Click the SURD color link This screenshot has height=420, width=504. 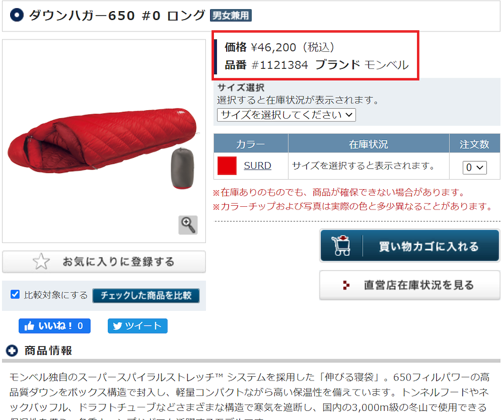coord(258,165)
